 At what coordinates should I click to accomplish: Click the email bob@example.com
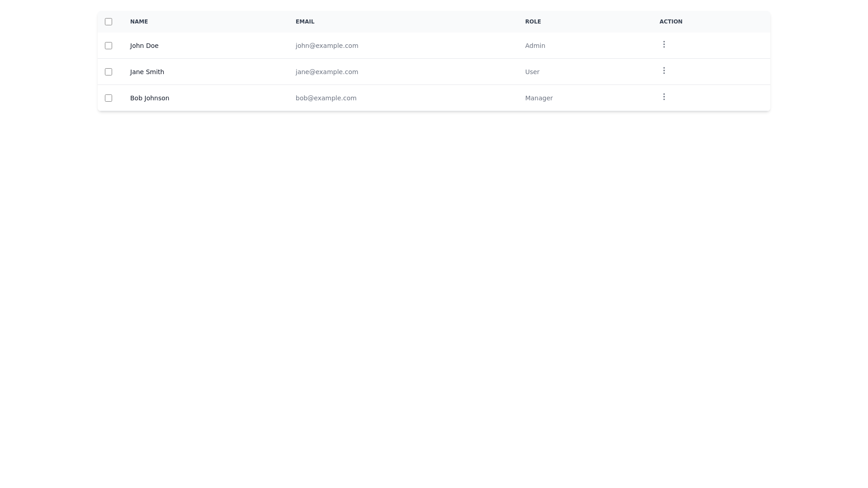click(325, 98)
